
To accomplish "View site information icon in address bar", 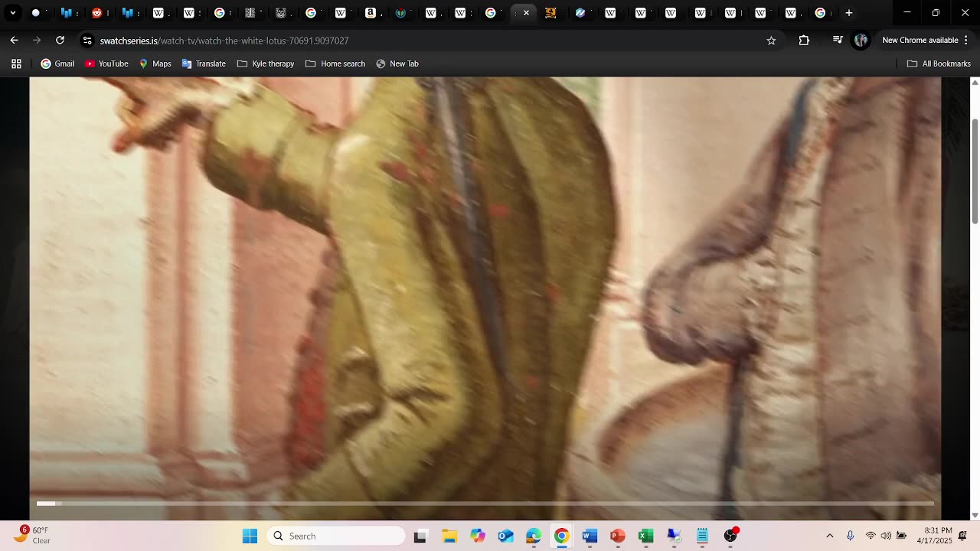I will point(87,41).
